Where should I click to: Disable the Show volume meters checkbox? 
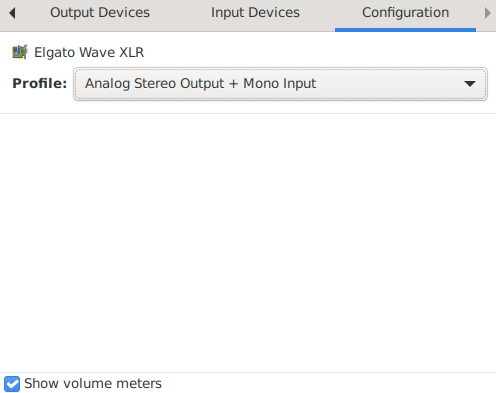(12, 384)
